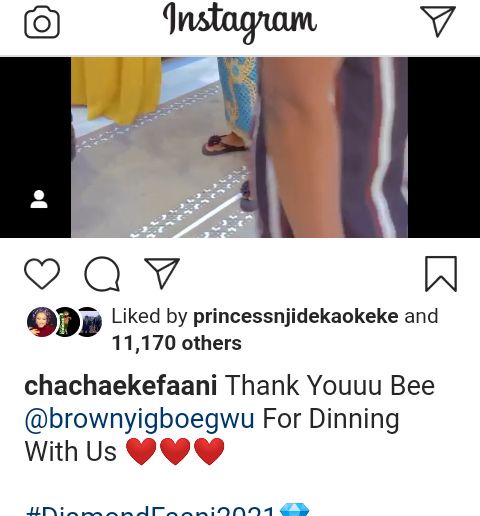Save the post with the bookmark icon
The image size is (480, 516).
tap(441, 274)
